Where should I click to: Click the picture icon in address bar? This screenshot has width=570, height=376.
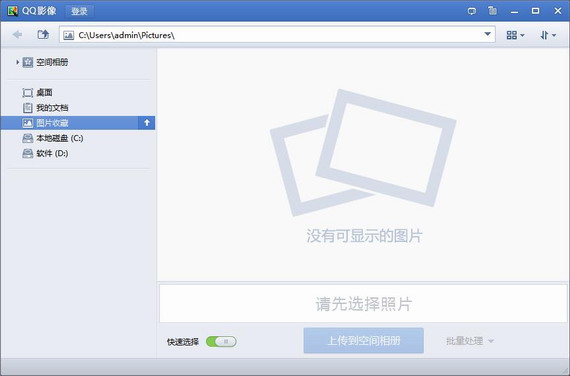68,35
